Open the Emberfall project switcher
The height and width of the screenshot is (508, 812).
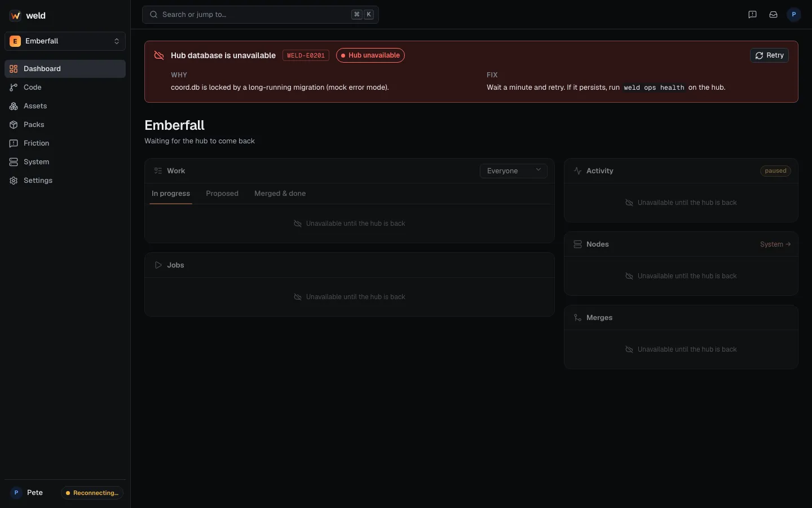tap(65, 41)
